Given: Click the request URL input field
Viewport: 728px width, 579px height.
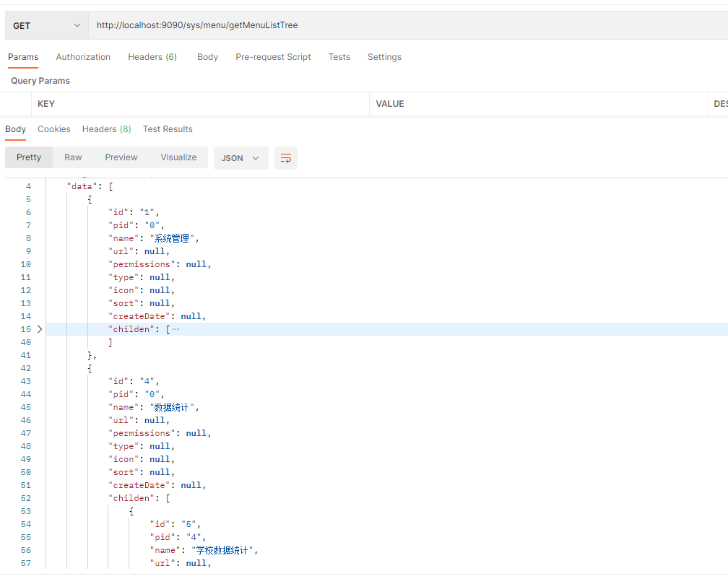Looking at the screenshot, I should (404, 25).
